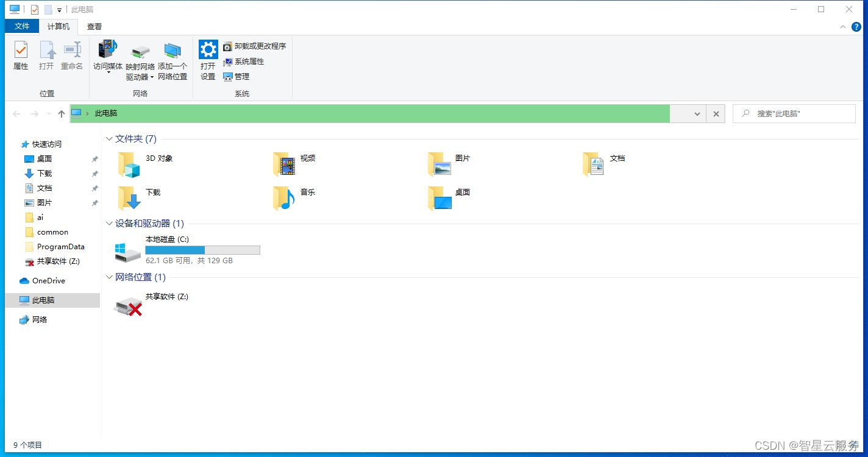Image resolution: width=868 pixels, height=457 pixels.
Task: Select Quick access (快速访问) in the sidebar
Action: 47,144
